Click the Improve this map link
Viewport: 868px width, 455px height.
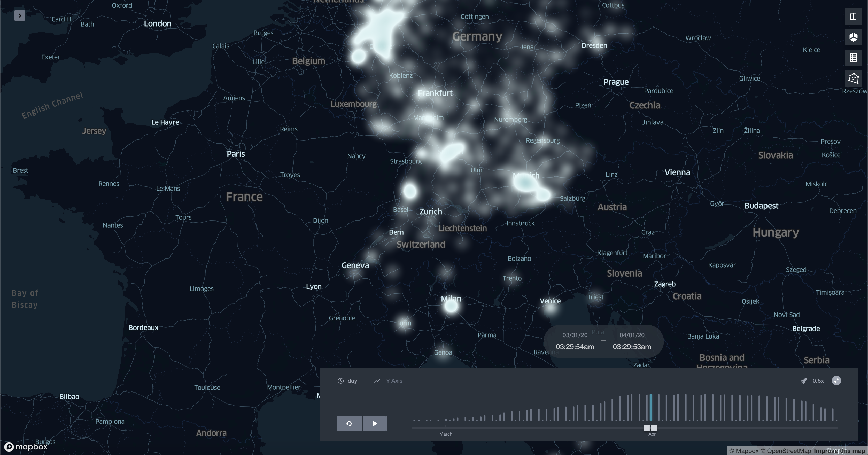point(839,451)
